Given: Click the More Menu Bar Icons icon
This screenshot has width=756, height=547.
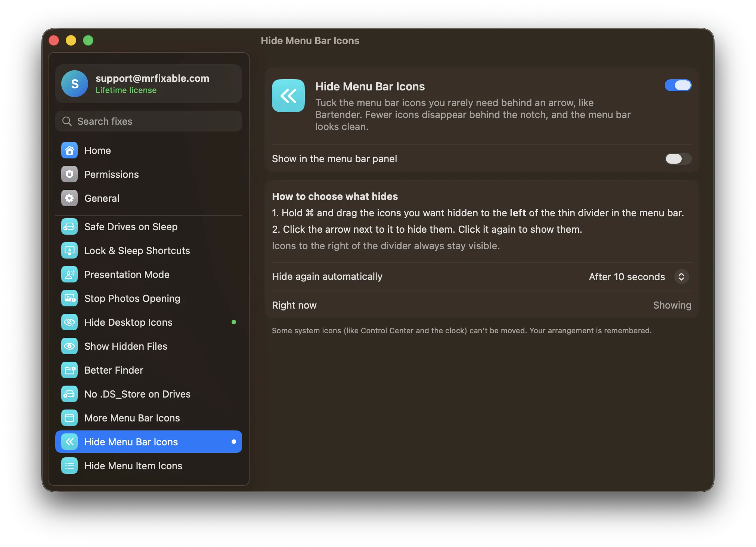Looking at the screenshot, I should coord(69,418).
